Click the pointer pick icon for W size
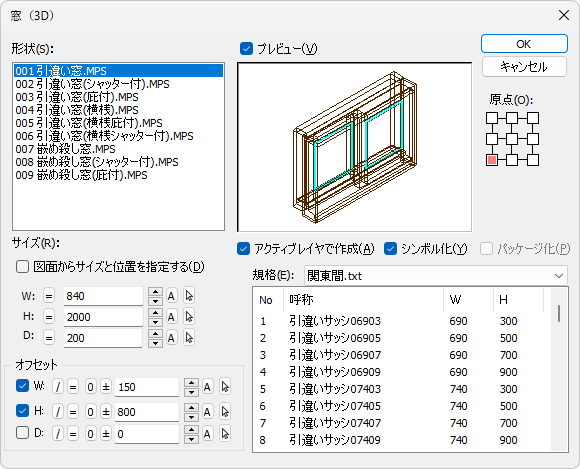Image resolution: width=580 pixels, height=469 pixels. point(189,296)
